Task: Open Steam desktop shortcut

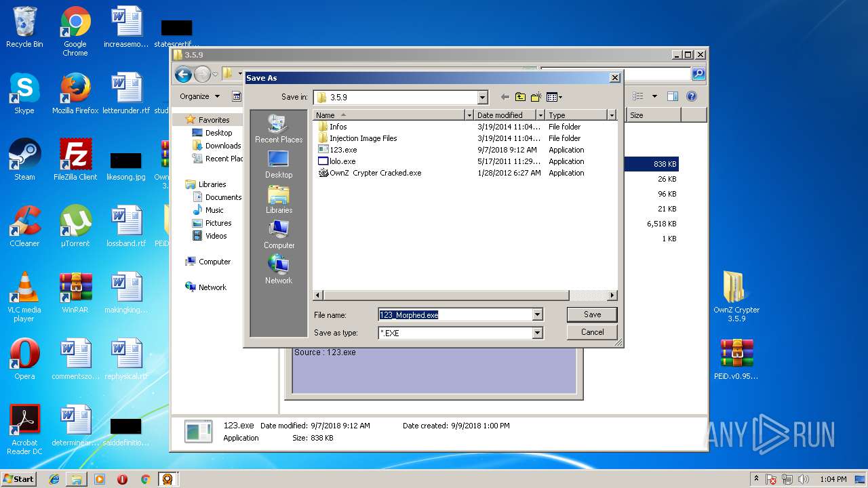Action: click(24, 160)
